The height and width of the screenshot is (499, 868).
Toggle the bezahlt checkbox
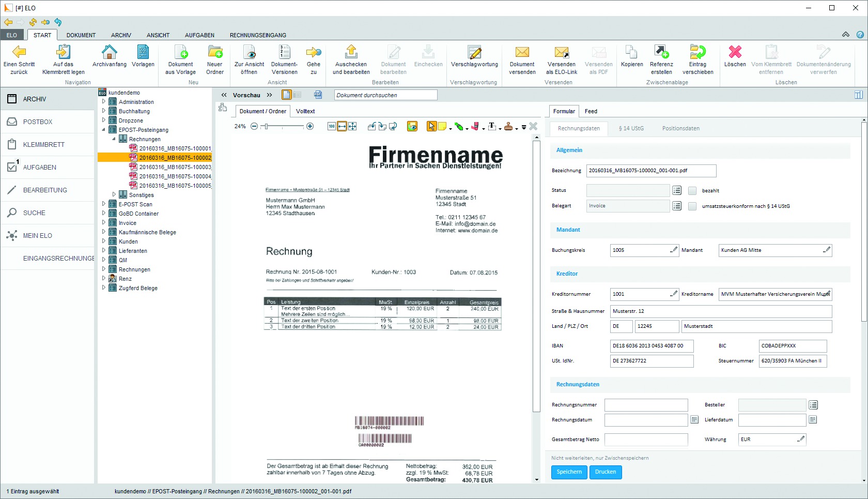point(692,191)
